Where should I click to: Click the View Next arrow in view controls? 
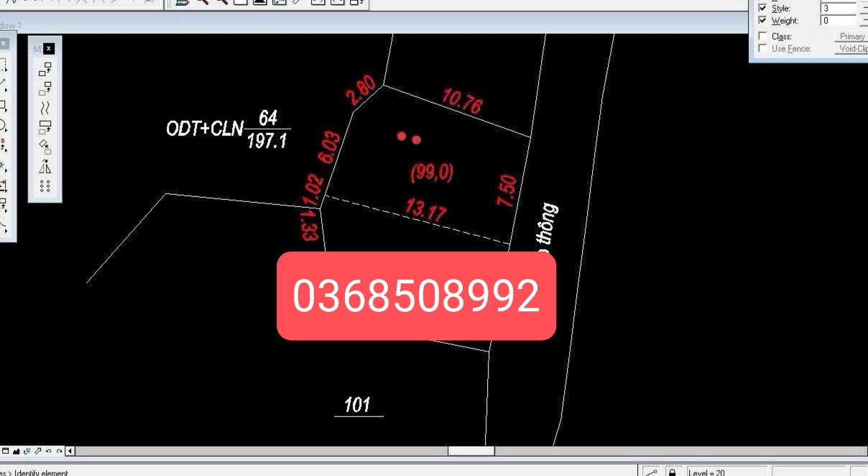pyautogui.click(x=59, y=451)
